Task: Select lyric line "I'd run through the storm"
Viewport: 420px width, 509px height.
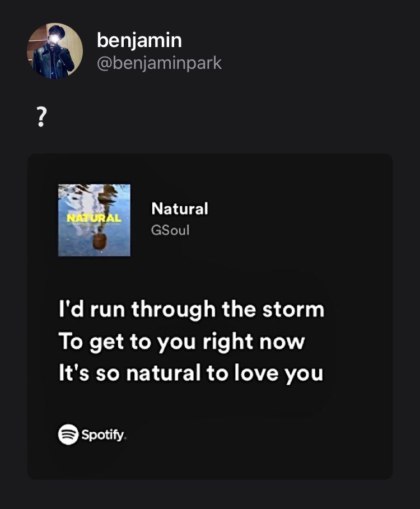Action: pos(191,309)
